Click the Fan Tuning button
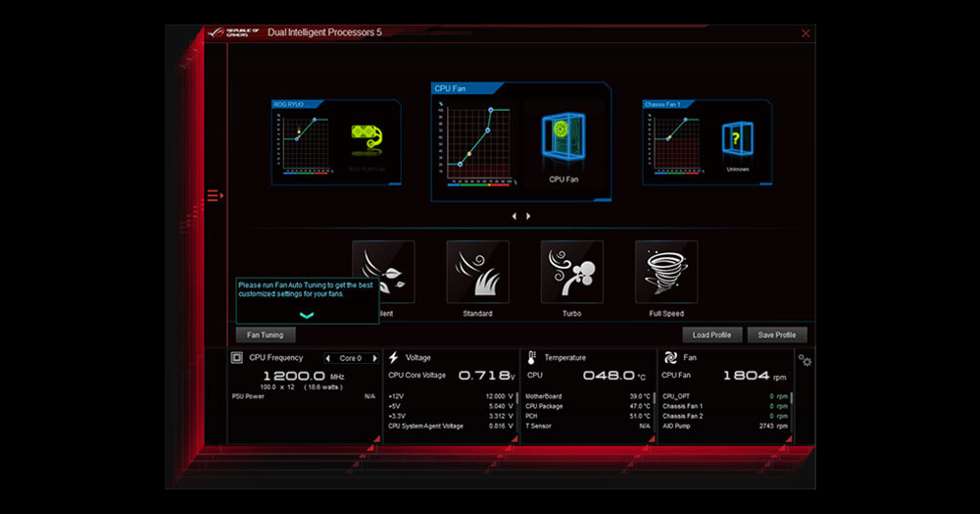 pos(265,335)
